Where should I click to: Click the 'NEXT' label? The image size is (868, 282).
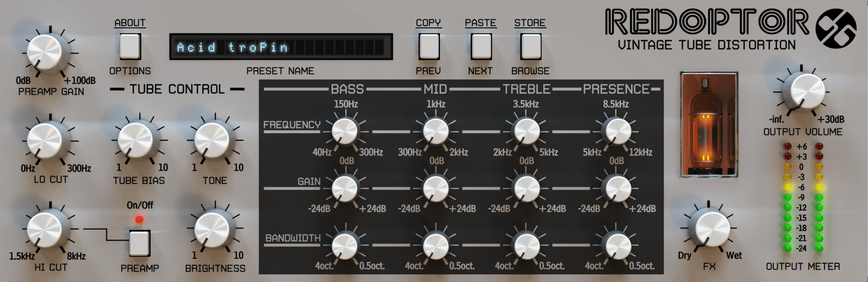(481, 71)
